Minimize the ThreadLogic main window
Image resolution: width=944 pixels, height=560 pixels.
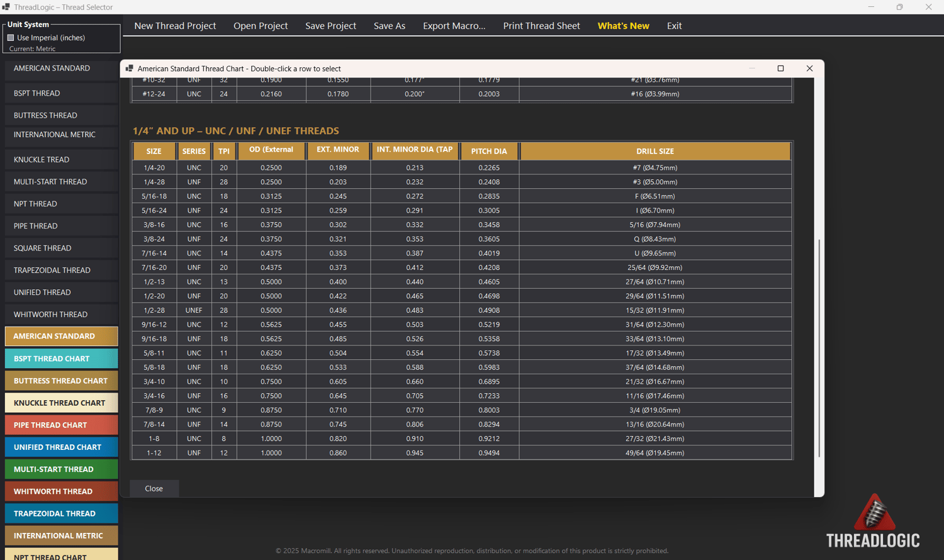(871, 7)
